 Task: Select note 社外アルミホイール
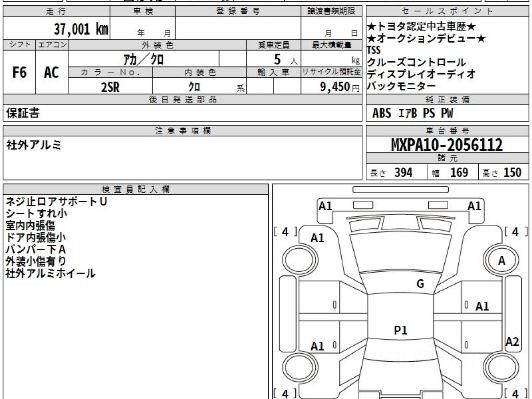point(51,273)
